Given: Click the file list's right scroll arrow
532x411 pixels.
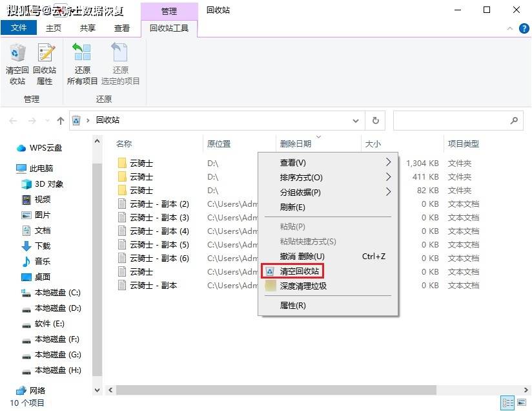Looking at the screenshot, I should point(526,390).
